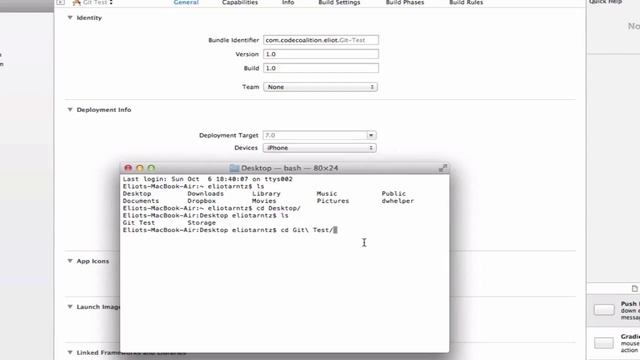Click 'dwhelper' in the Terminal output
This screenshot has width=640, height=360.
pyautogui.click(x=398, y=201)
